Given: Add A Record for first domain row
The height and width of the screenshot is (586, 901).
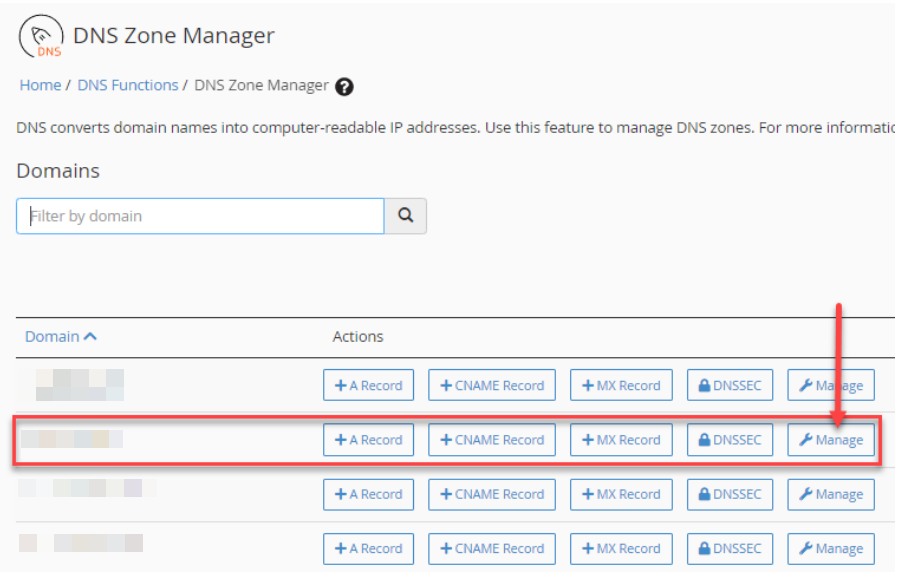Looking at the screenshot, I should point(368,385).
